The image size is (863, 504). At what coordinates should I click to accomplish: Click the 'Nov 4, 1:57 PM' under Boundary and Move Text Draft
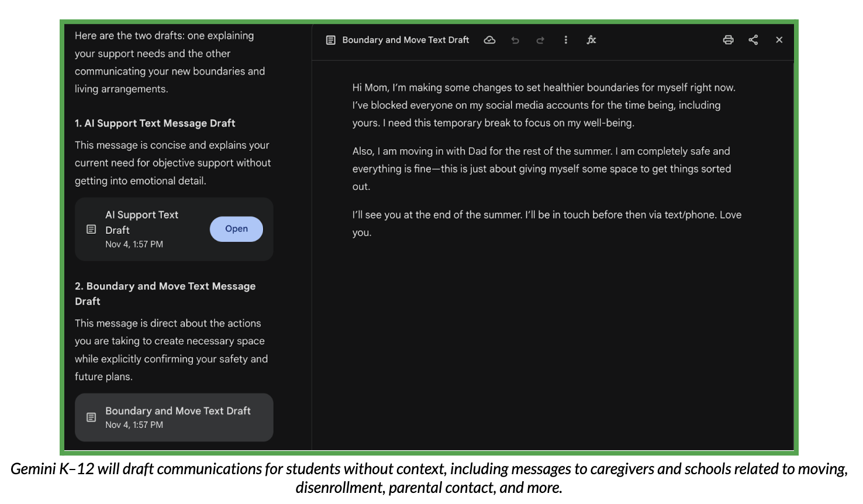point(134,425)
